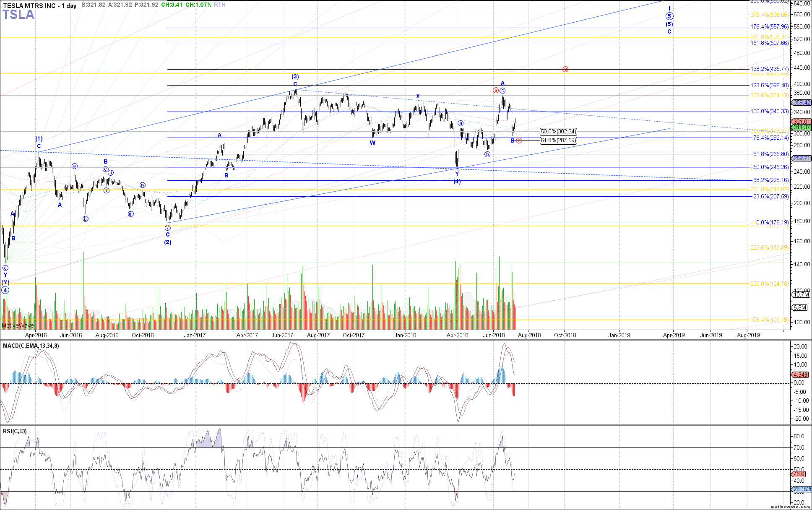Click the Aug-2019 date axis label
Screen dimensions: 812x510
(x=748, y=335)
